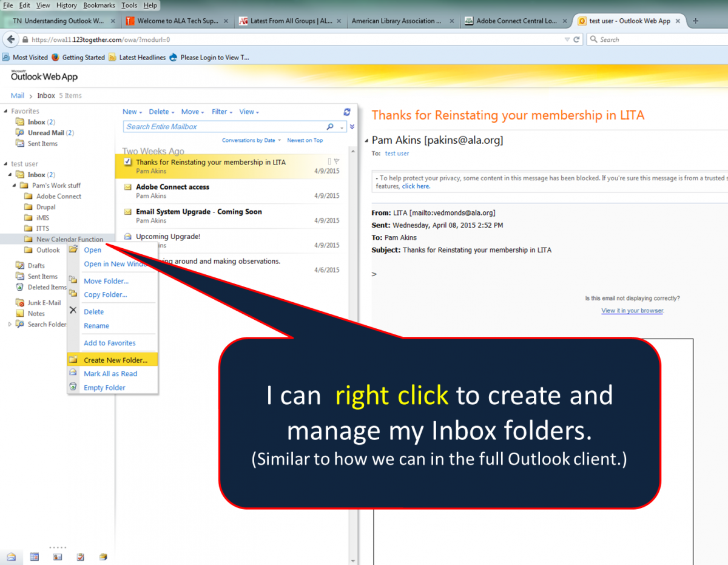This screenshot has height=565, width=728.
Task: Reload the page in Firefox
Action: tap(576, 39)
